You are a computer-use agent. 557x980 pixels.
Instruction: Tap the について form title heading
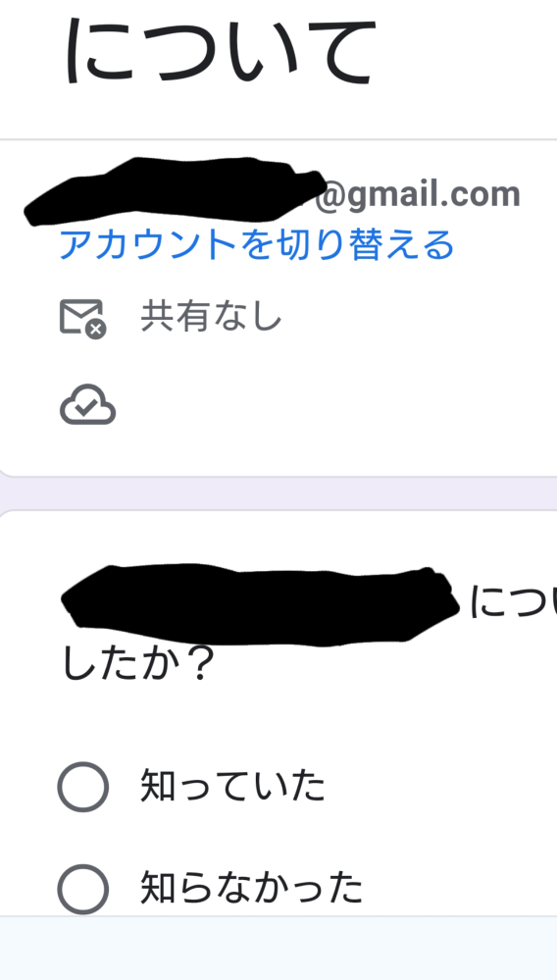(x=221, y=52)
